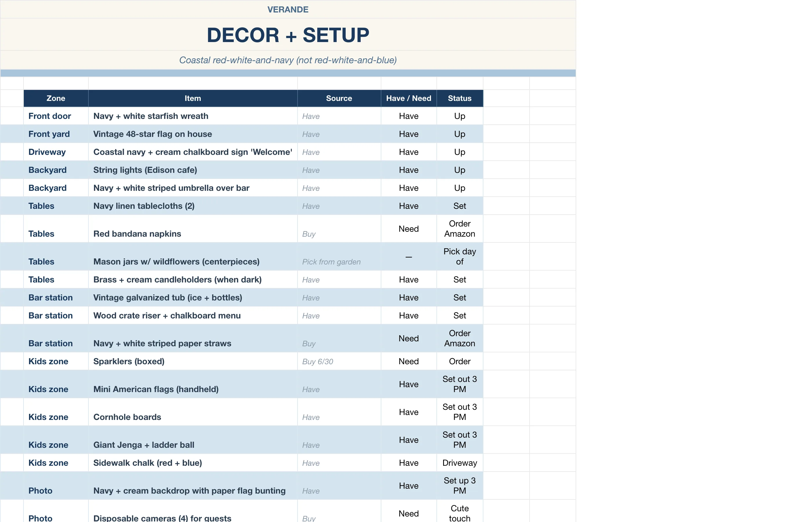The height and width of the screenshot is (522, 812).
Task: Select Mini American flags (handheld) cell
Action: pyautogui.click(x=193, y=384)
